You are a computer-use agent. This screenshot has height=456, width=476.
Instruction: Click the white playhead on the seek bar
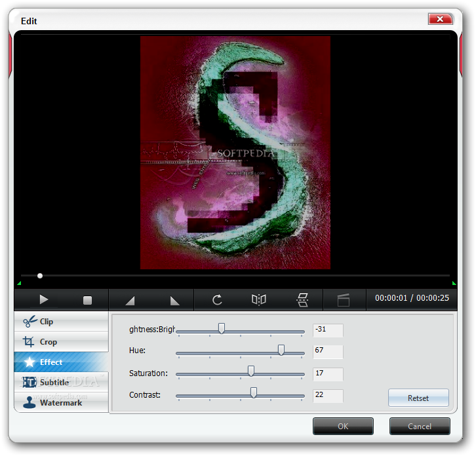40,276
